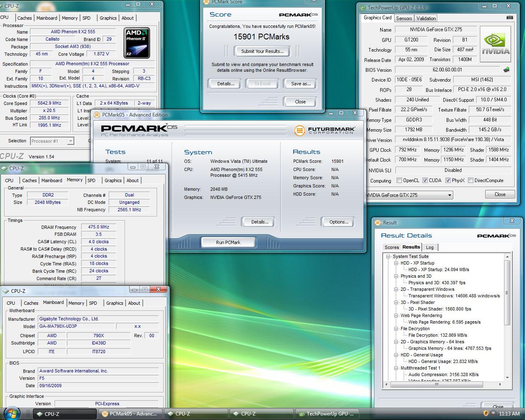Screen dimensions: 525x420
Task: Collapse the 2D - Transparent Windows node
Action: [x=396, y=289]
